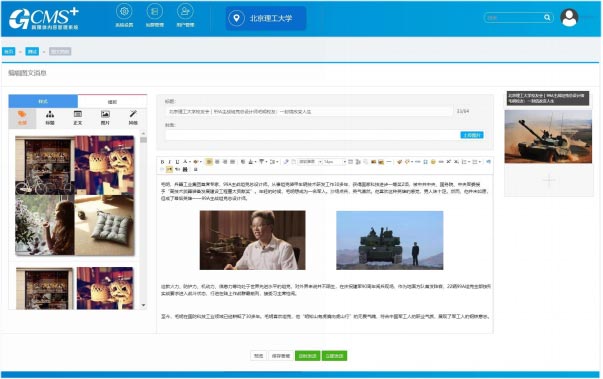603x379 pixels.
Task: Click the blue upload image button
Action: point(472,135)
